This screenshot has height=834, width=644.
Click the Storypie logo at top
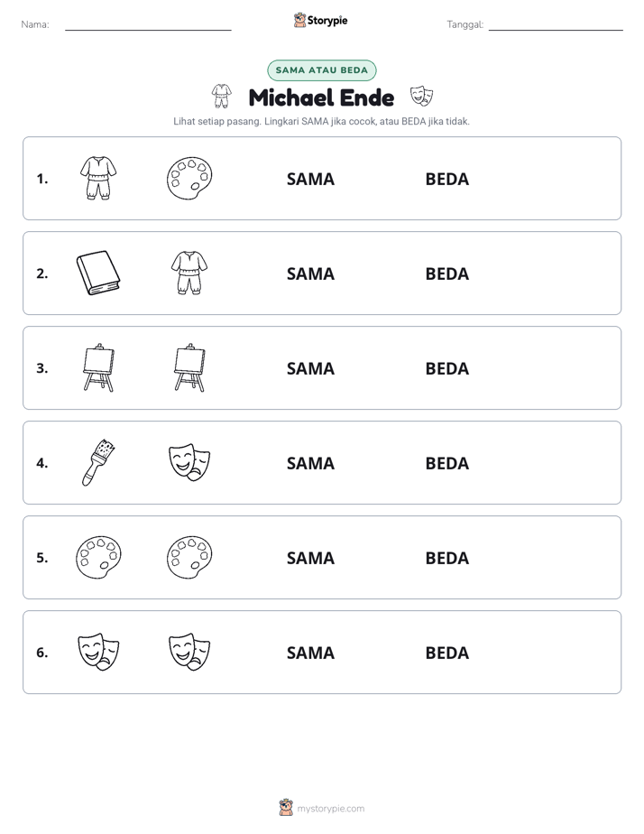pos(320,20)
